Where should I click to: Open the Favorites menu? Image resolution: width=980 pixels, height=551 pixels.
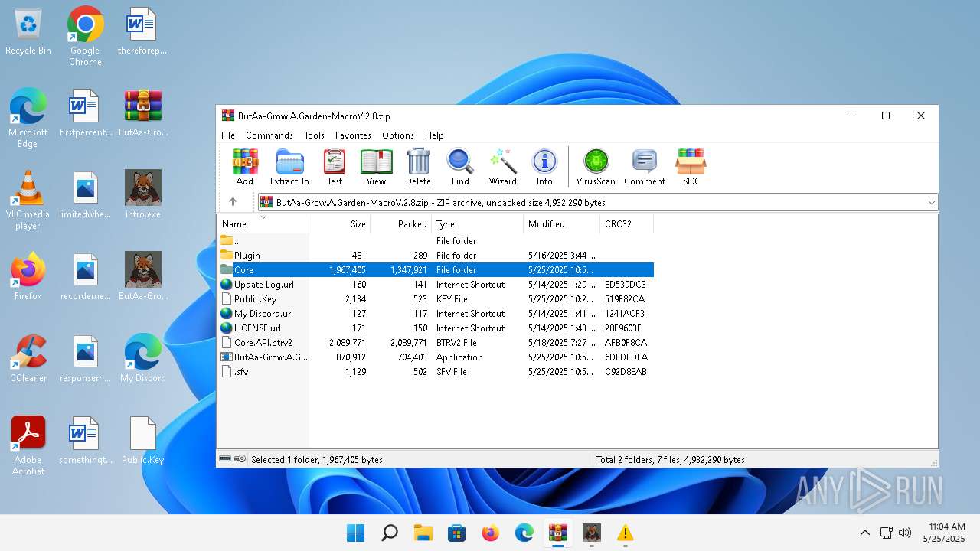click(x=353, y=135)
